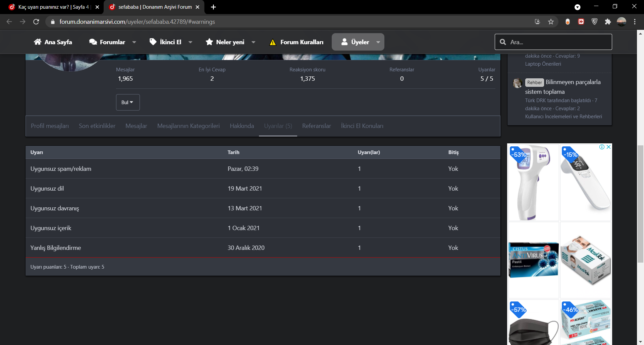This screenshot has height=345, width=644.
Task: Close the advertisement with X
Action: (608, 147)
